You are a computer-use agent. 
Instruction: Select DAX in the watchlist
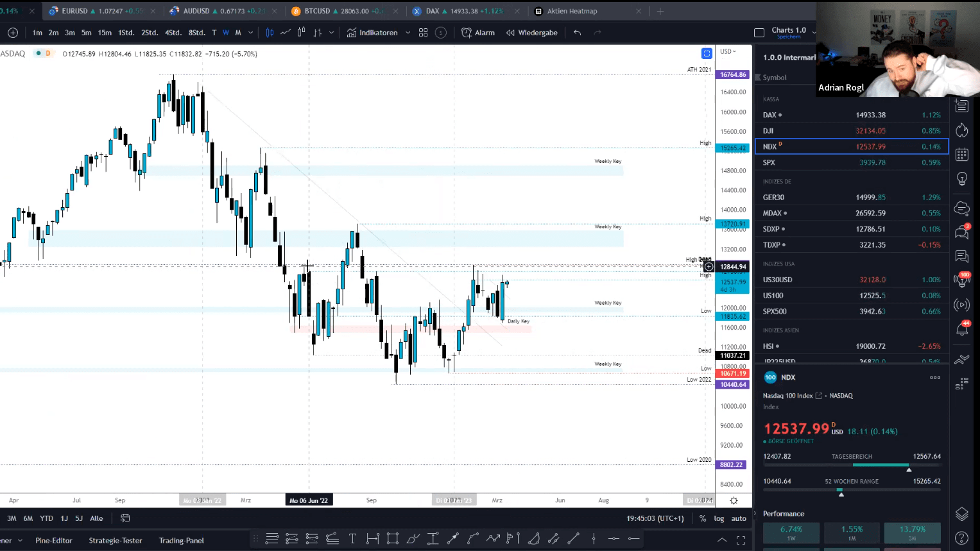852,115
